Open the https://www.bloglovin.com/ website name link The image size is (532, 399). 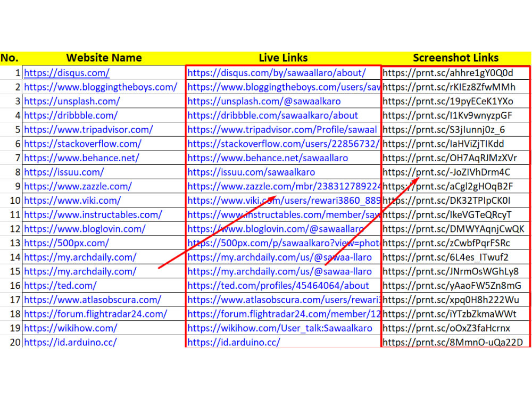coord(85,229)
